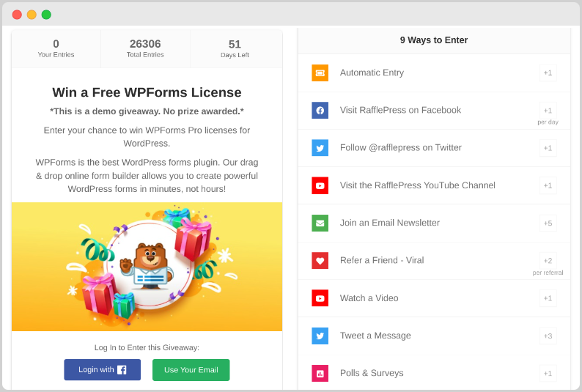Click the giveaway mascot banner image
This screenshot has width=582, height=392.
click(x=147, y=267)
